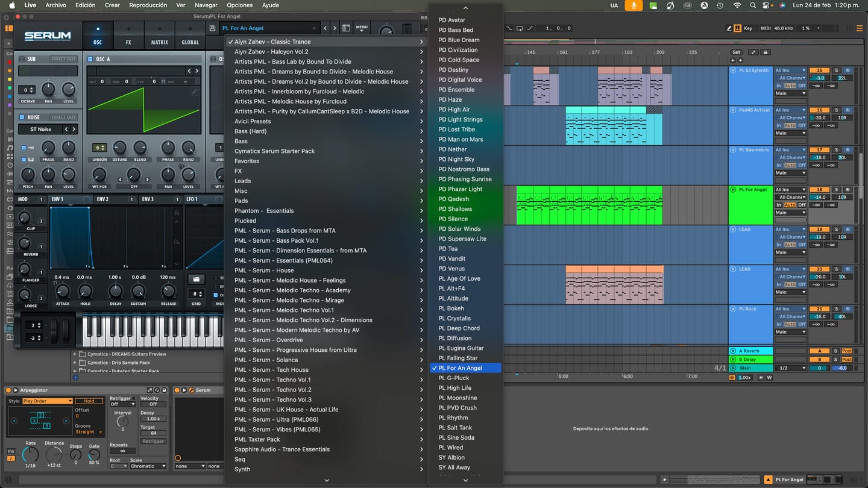Deactivate track 16 Pad45 Activat
Viewport: 868px width, 488px height.
pyautogui.click(x=819, y=110)
